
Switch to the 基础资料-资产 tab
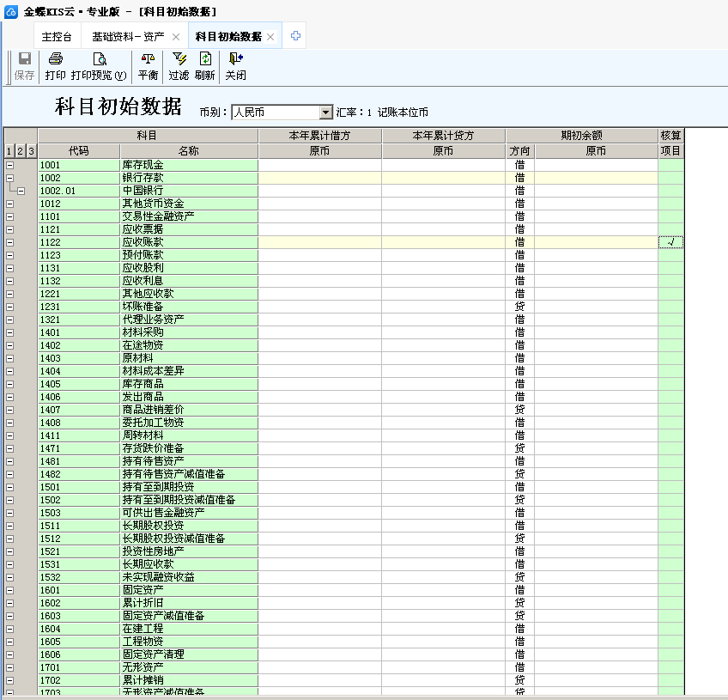(x=128, y=37)
